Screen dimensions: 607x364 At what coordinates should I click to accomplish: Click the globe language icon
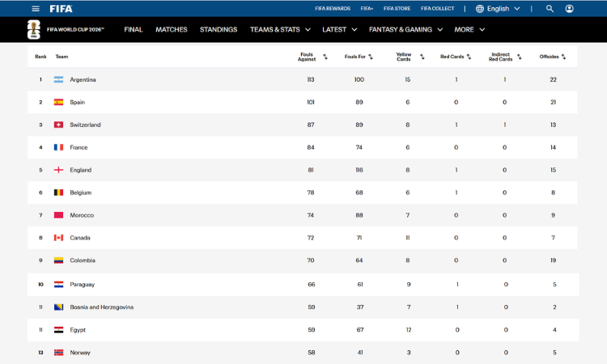[x=480, y=9]
